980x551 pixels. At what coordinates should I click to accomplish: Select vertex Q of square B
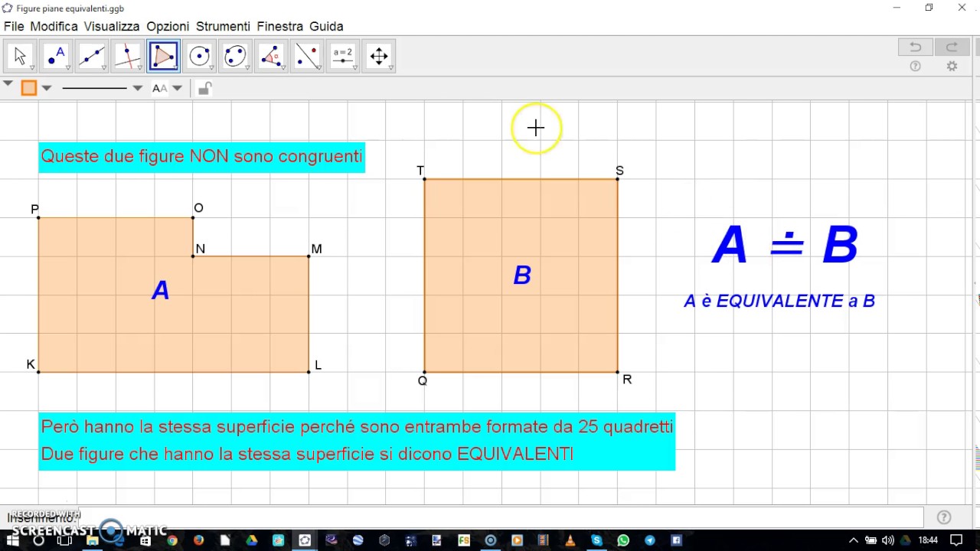pyautogui.click(x=424, y=372)
